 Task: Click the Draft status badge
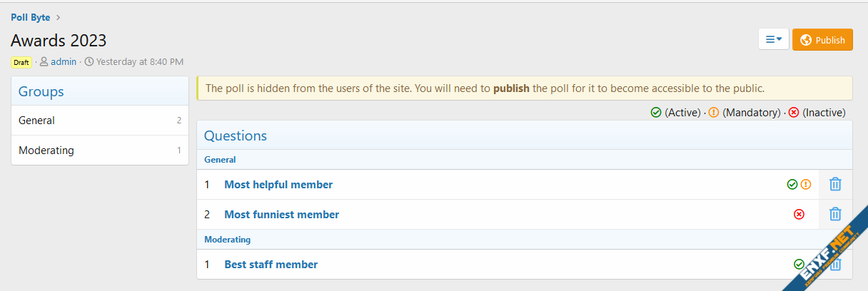[21, 62]
